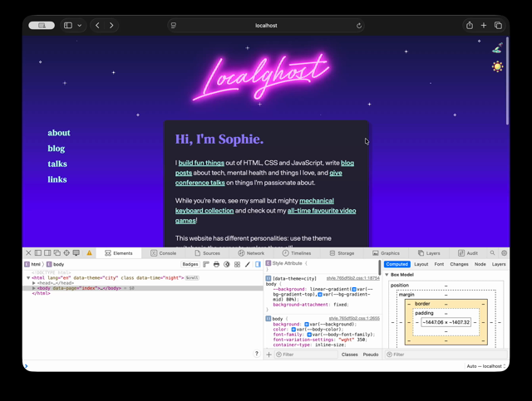This screenshot has height=401, width=532.
Task: Click the body breadcrumb element
Action: click(56, 264)
